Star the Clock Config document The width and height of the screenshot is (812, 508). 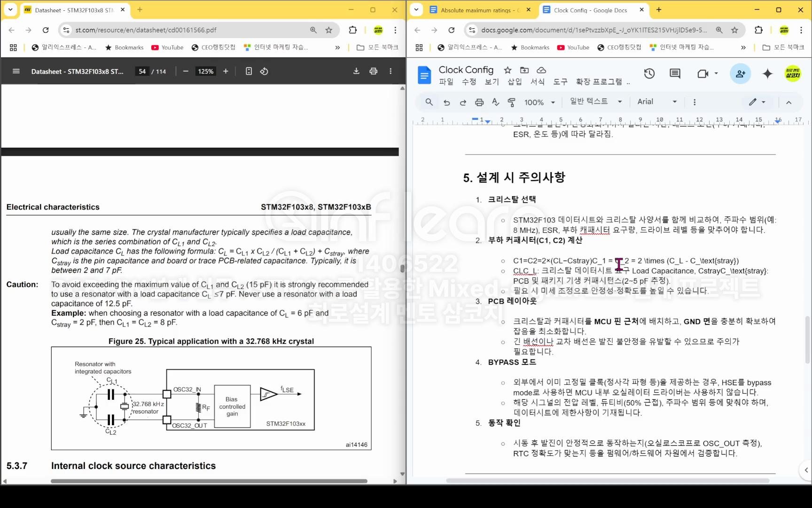click(507, 70)
